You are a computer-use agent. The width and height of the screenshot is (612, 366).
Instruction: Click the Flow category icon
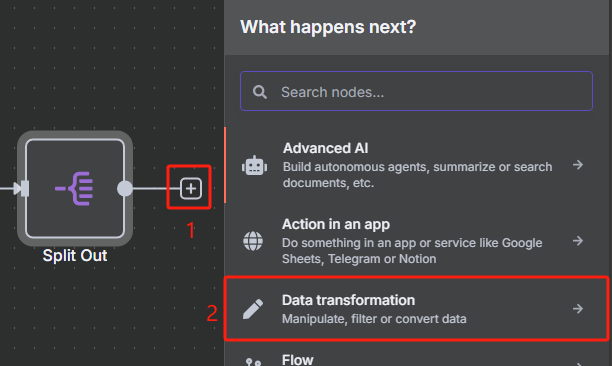253,362
